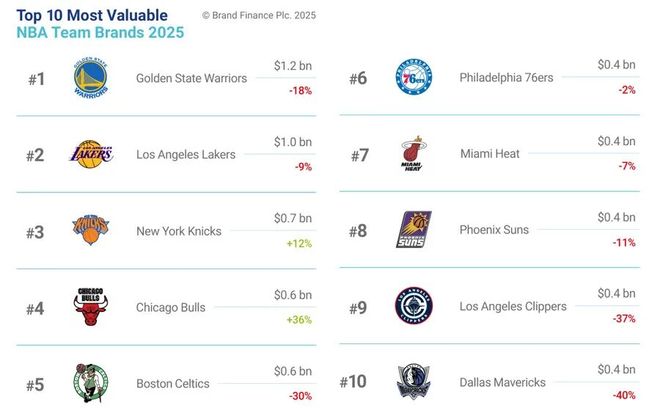Viewport: 660px width, 419px height.
Task: Select the Los Angeles Clippers name text
Action: point(513,307)
